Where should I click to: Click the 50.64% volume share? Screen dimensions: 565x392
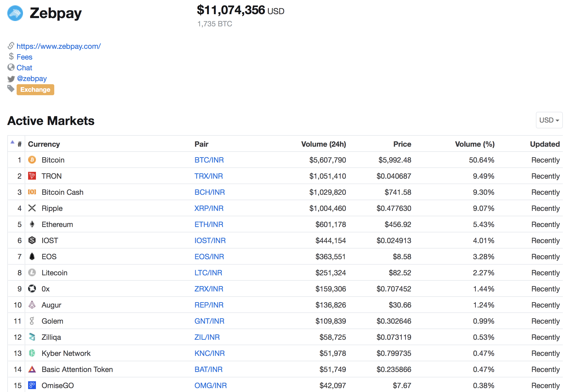click(481, 160)
